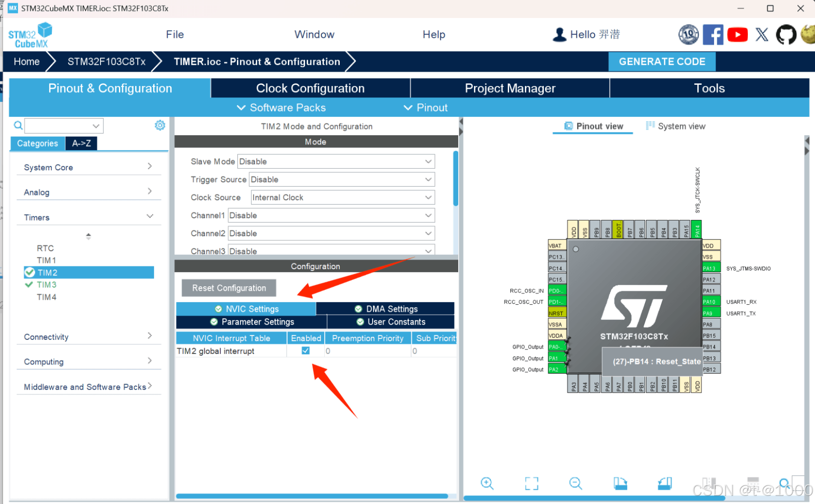Image resolution: width=815 pixels, height=504 pixels.
Task: Expand the Analog category
Action: tap(89, 192)
